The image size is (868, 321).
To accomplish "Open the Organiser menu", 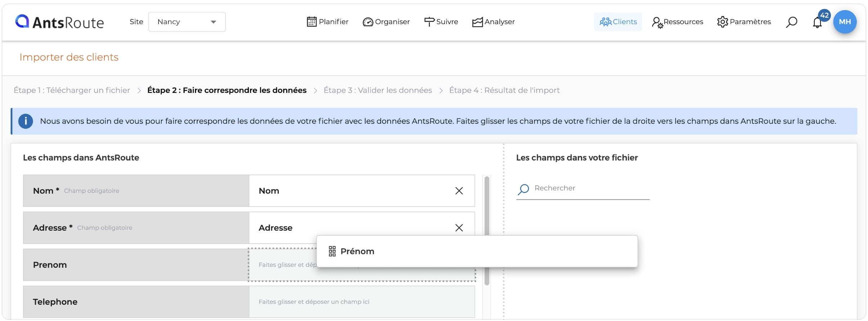I will [386, 22].
